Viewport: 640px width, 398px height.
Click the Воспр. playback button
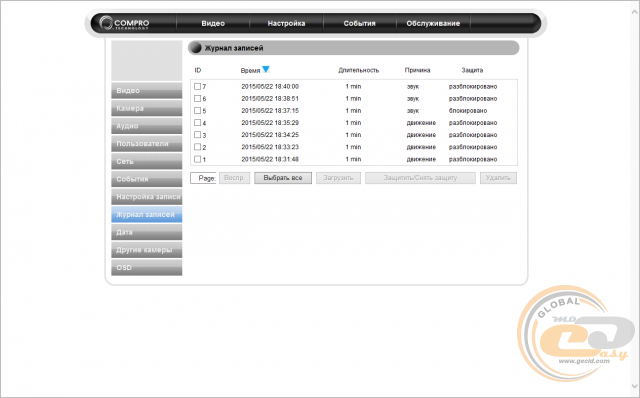pyautogui.click(x=234, y=178)
